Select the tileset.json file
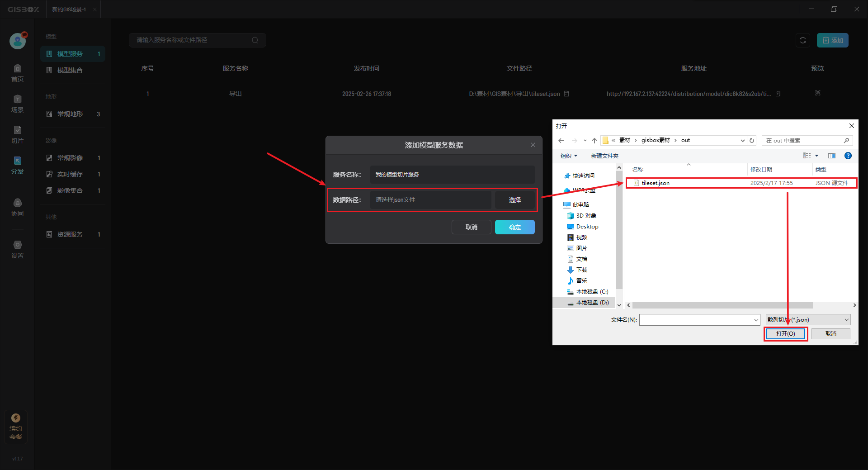Screen dimensions: 868x470 tap(741, 183)
